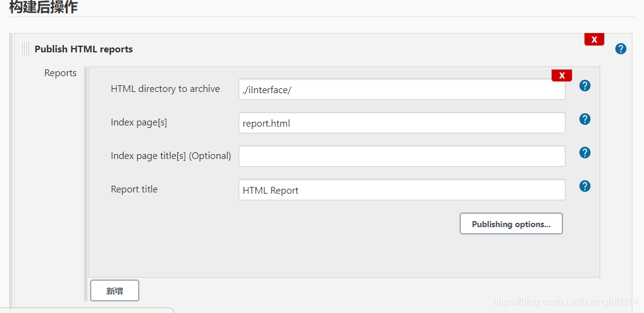
Task: Show help for HTML directory to archive
Action: (585, 86)
